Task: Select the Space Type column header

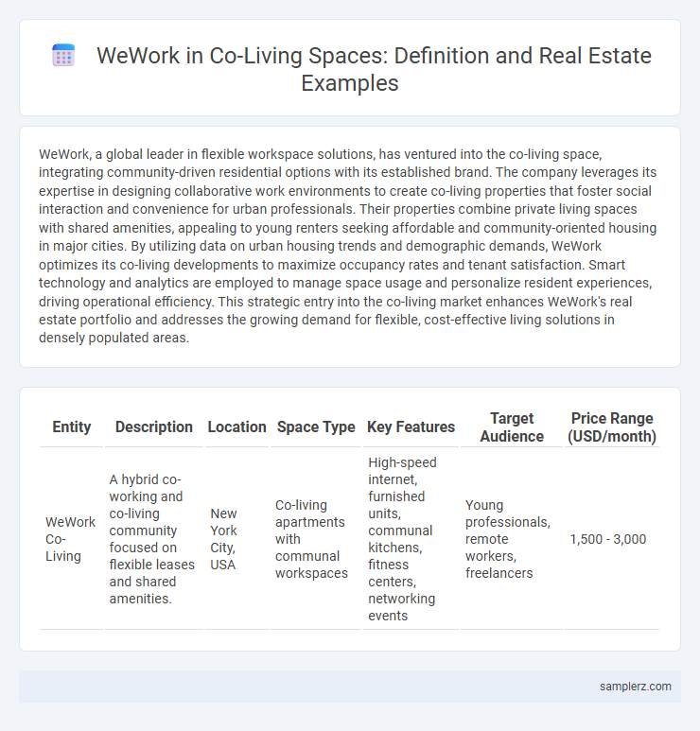Action: [x=316, y=427]
